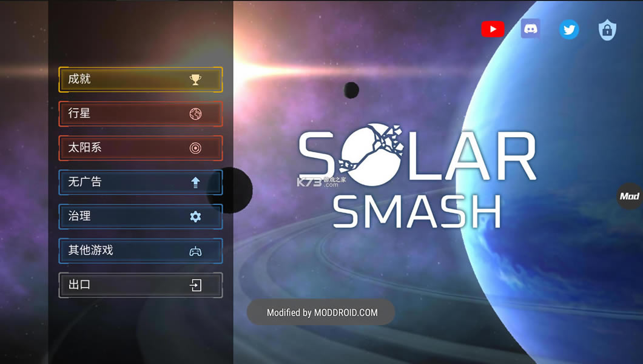Tap the Modified by MODDROID.COM toast

pyautogui.click(x=321, y=312)
